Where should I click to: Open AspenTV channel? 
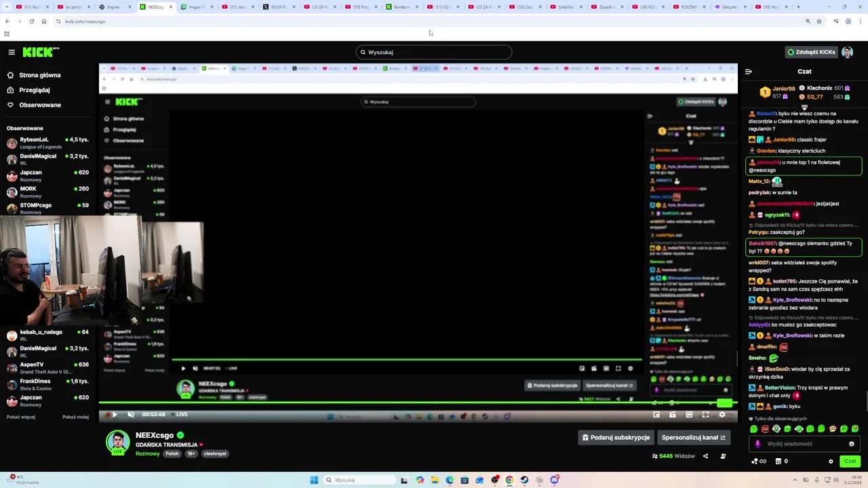point(47,367)
